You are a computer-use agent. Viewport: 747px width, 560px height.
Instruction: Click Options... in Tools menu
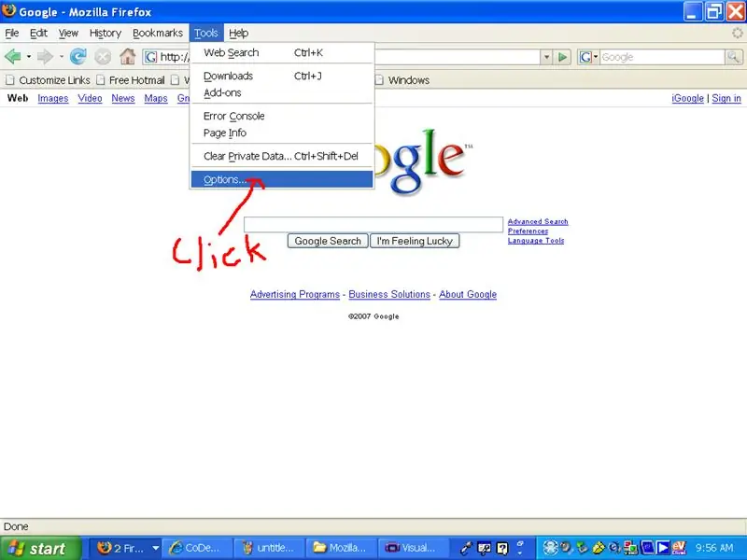pyautogui.click(x=282, y=179)
